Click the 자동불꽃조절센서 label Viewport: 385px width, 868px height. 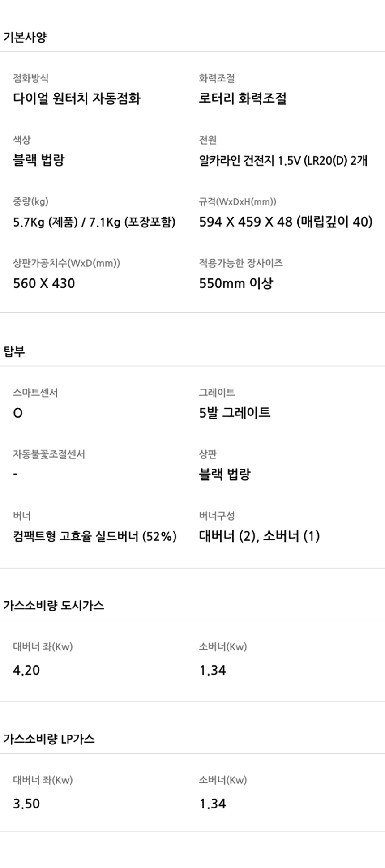click(x=49, y=454)
